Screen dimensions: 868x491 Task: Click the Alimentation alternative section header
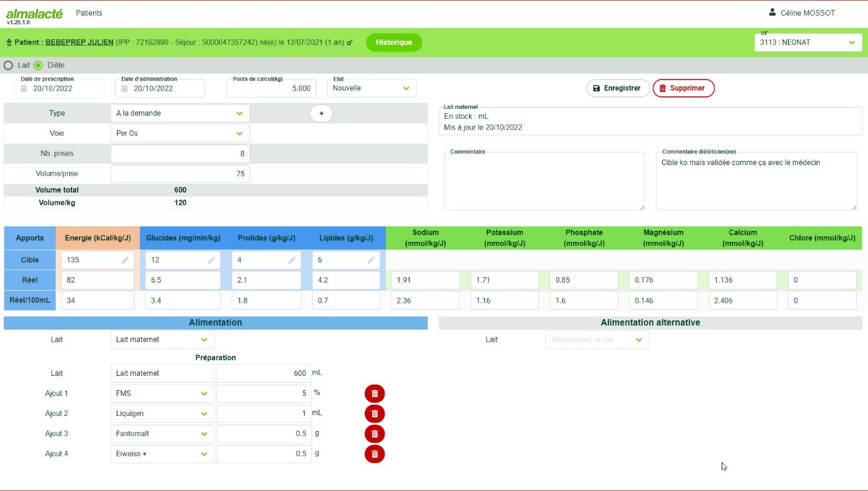click(650, 323)
